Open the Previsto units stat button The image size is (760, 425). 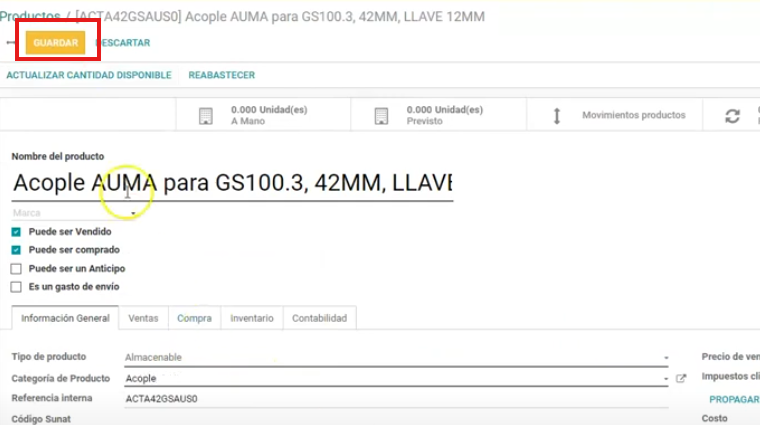439,115
